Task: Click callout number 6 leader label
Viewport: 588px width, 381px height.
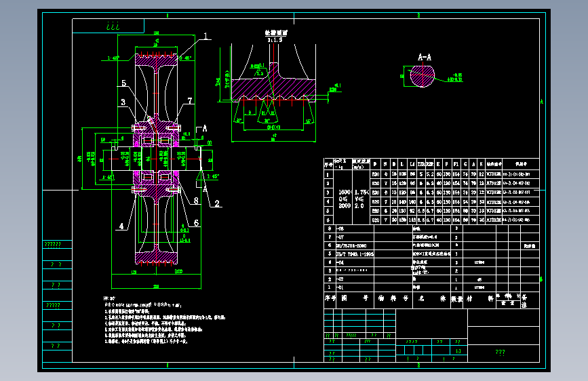Action: pyautogui.click(x=196, y=223)
